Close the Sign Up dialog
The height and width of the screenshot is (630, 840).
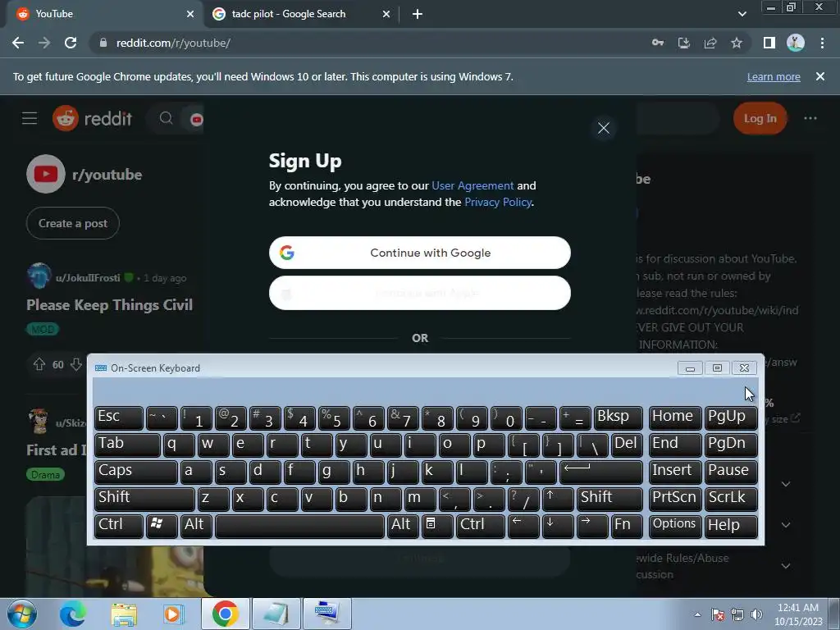point(604,128)
